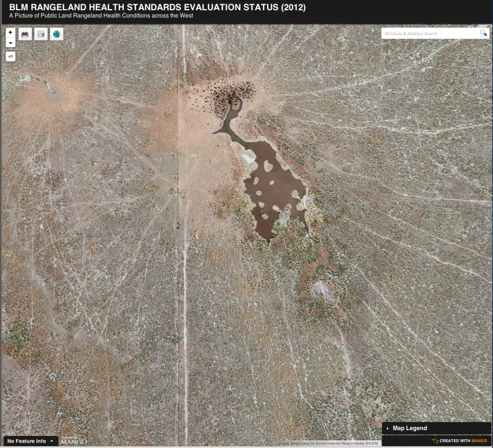Click the Created with Mango link
Viewport: 493px width, 448px height.
tap(463, 441)
